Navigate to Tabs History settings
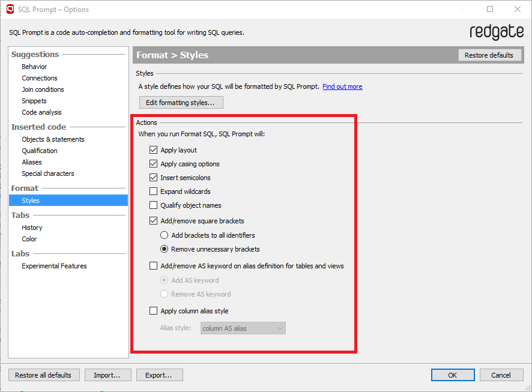This screenshot has width=532, height=392. 32,228
